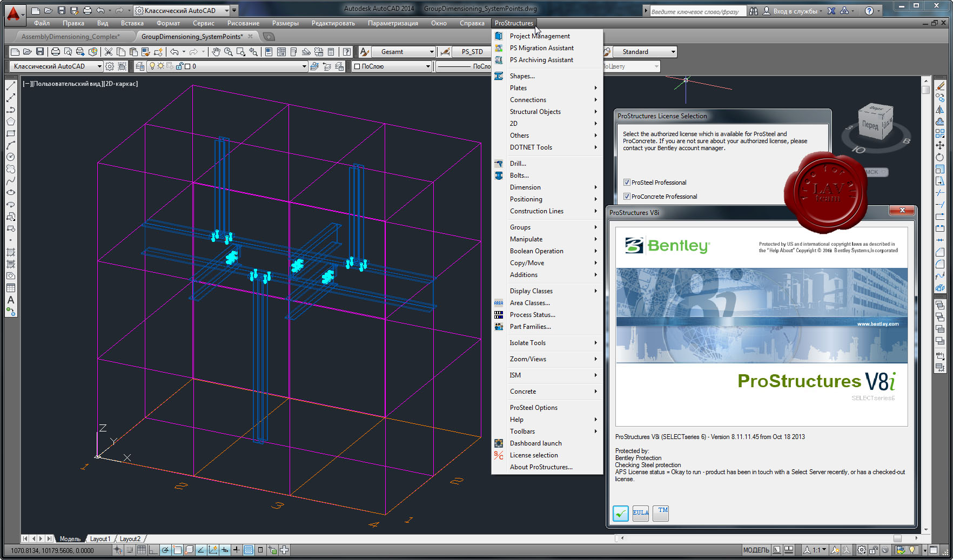
Task: Click the Pan hand icon
Action: pos(216,52)
